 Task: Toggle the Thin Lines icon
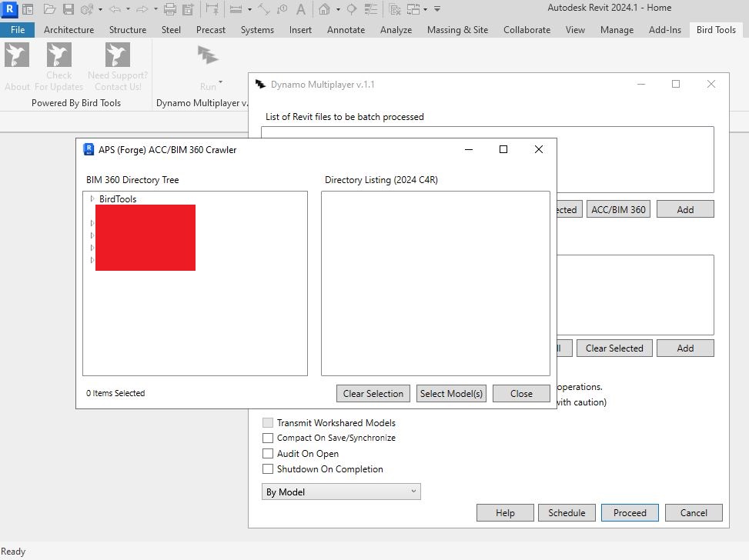(x=371, y=9)
